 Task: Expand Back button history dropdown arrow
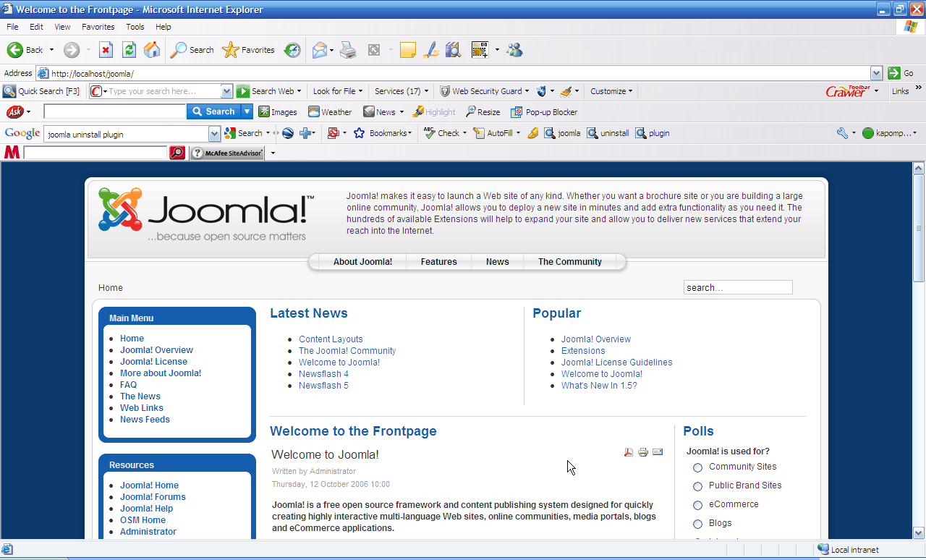coord(51,50)
